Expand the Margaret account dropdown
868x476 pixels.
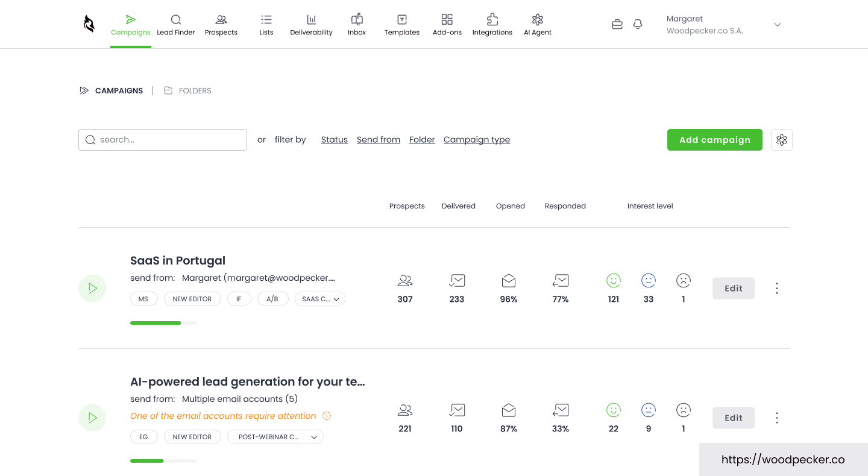pos(778,25)
